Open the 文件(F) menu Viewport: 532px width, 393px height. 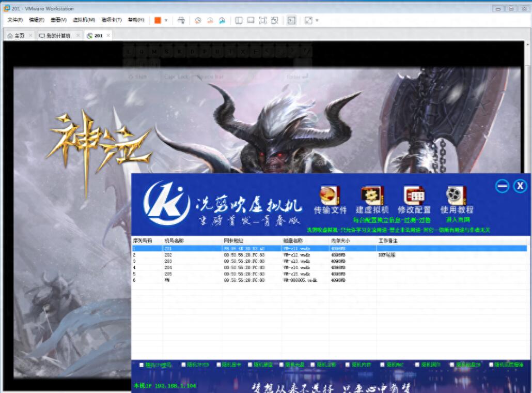[x=15, y=20]
